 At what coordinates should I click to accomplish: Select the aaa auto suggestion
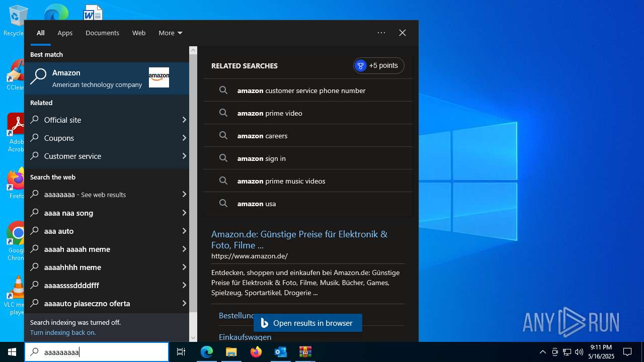tap(102, 231)
